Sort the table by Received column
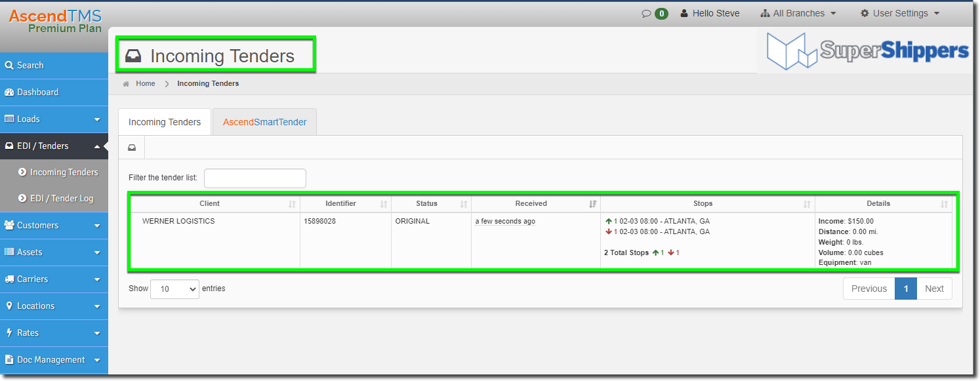 [536, 204]
